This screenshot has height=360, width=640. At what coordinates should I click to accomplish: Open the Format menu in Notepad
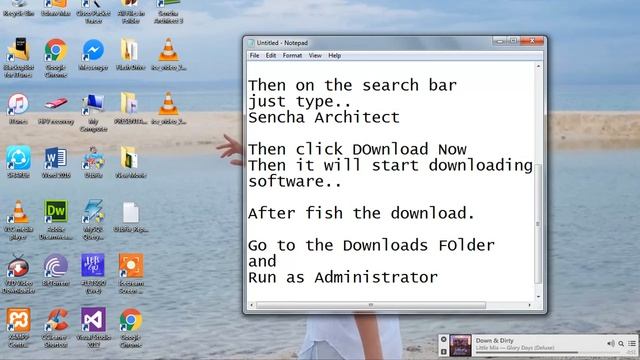(292, 56)
